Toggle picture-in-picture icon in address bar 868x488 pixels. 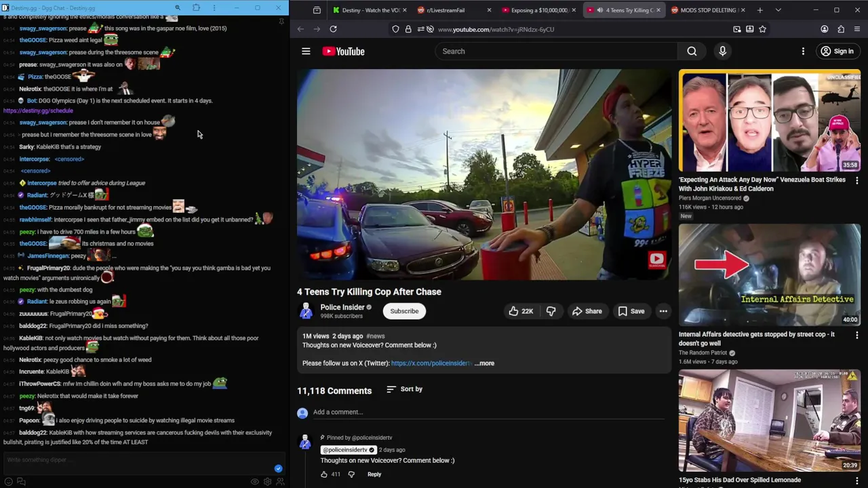(737, 29)
